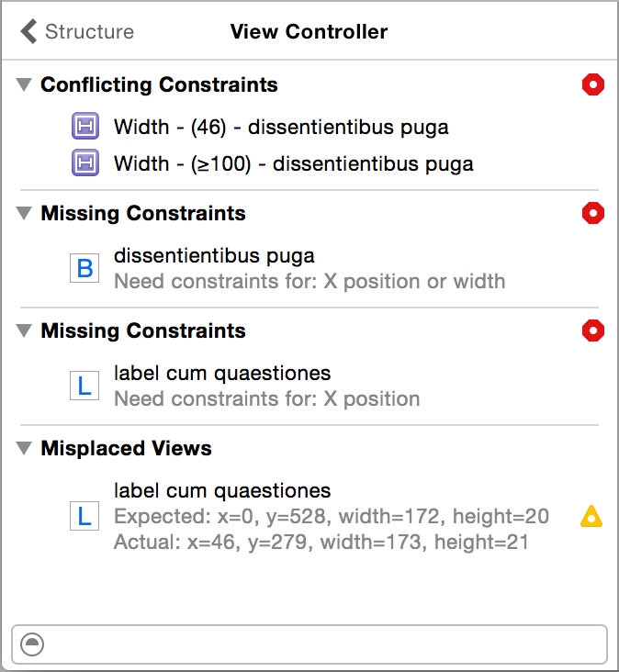Collapse the first Missing Constraints section
619x672 pixels.
(x=24, y=214)
